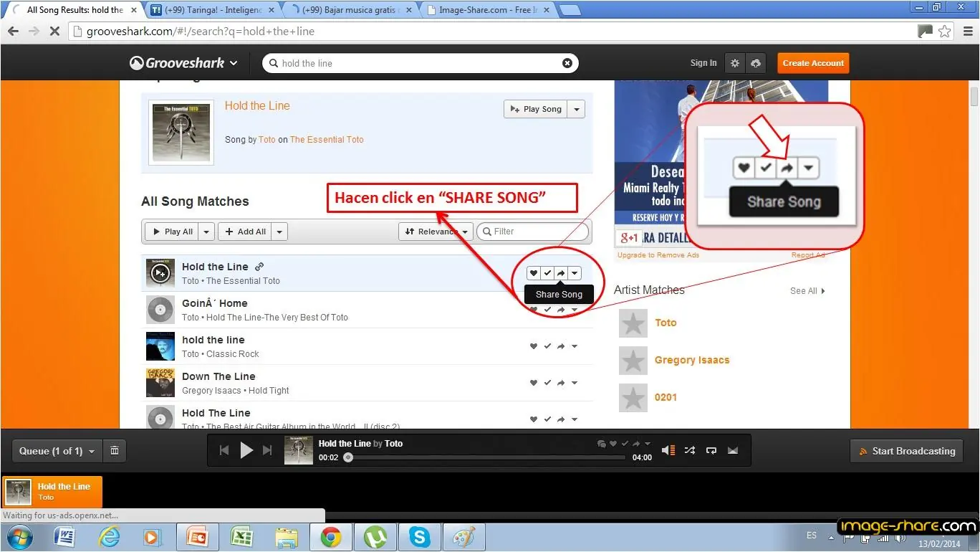This screenshot has height=552, width=980.
Task: Open options dropdown for Classic Rock song row
Action: pyautogui.click(x=575, y=346)
